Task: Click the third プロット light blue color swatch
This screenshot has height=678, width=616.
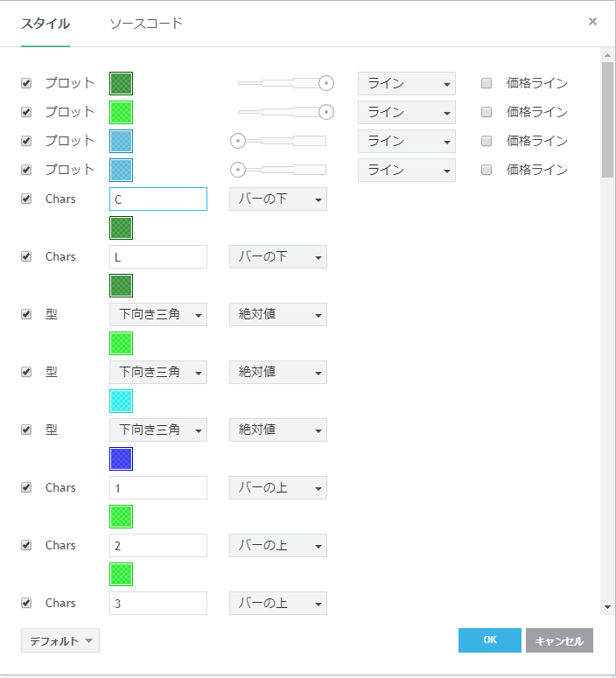Action: [x=121, y=141]
